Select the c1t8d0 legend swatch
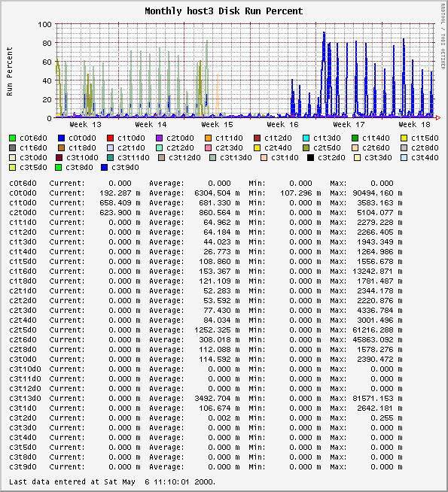The image size is (448, 492). [62, 147]
